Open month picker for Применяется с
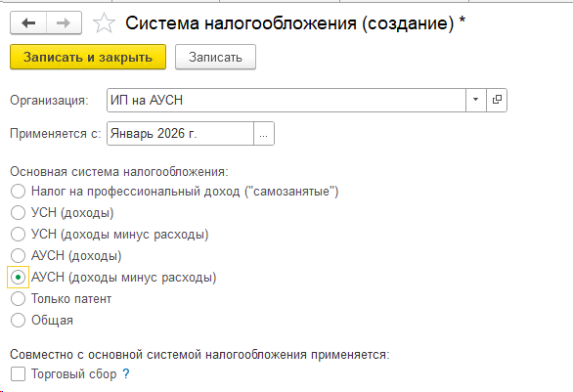Viewport: 573px width, 392px height. point(263,133)
